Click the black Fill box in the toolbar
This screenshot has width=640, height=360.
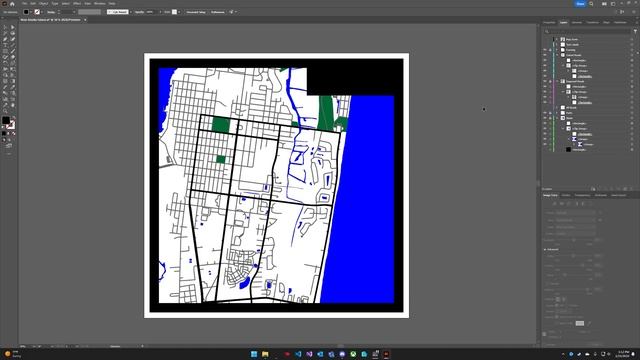(6, 120)
